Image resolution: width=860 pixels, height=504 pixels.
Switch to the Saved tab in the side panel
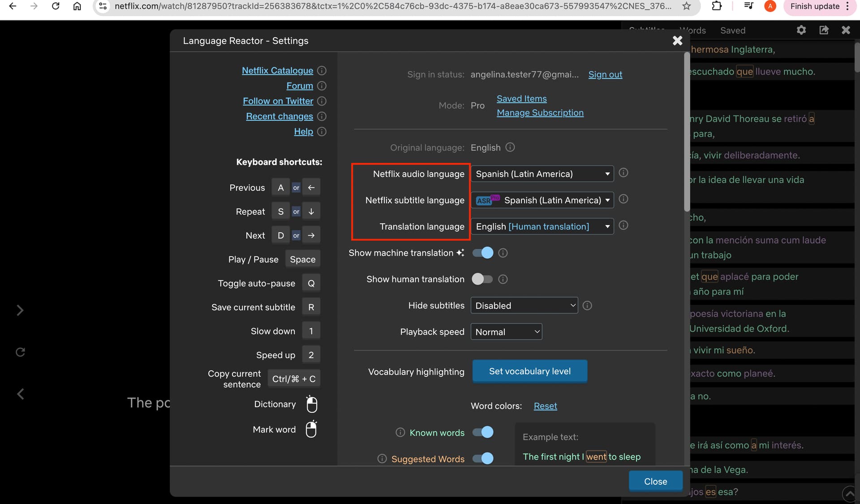pyautogui.click(x=733, y=30)
